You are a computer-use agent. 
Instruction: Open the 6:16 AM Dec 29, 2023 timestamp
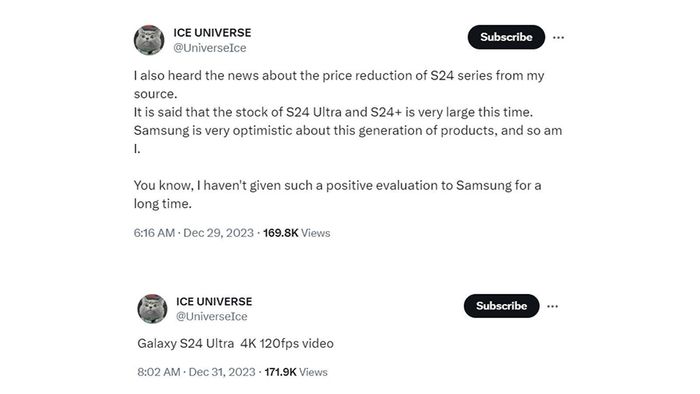(193, 233)
